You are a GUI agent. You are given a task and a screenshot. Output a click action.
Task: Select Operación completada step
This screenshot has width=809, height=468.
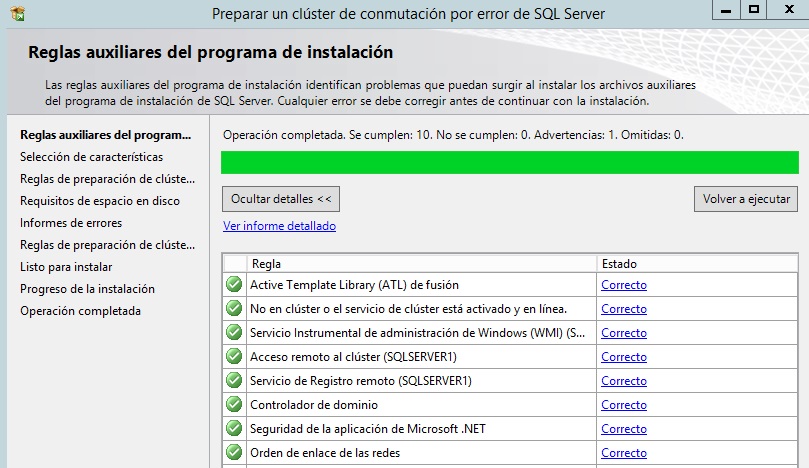80,311
